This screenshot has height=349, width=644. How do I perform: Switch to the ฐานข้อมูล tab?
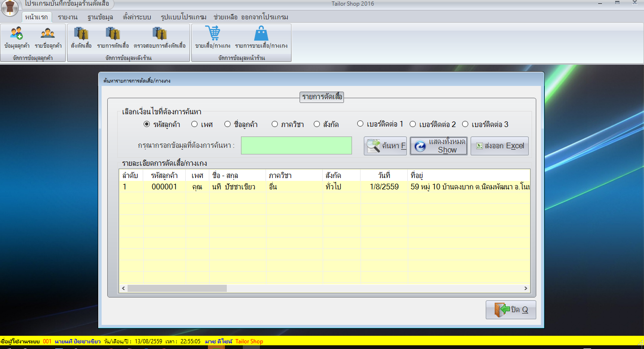pos(100,17)
